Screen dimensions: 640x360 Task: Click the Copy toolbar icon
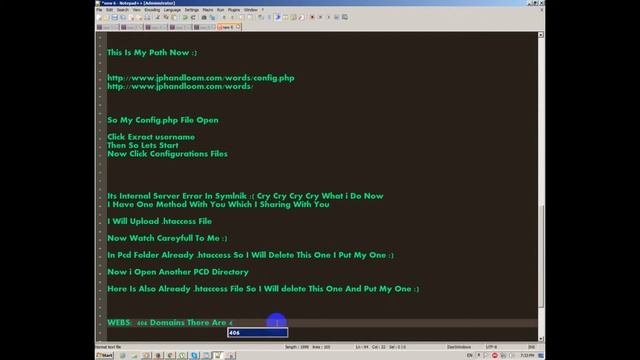166,17
